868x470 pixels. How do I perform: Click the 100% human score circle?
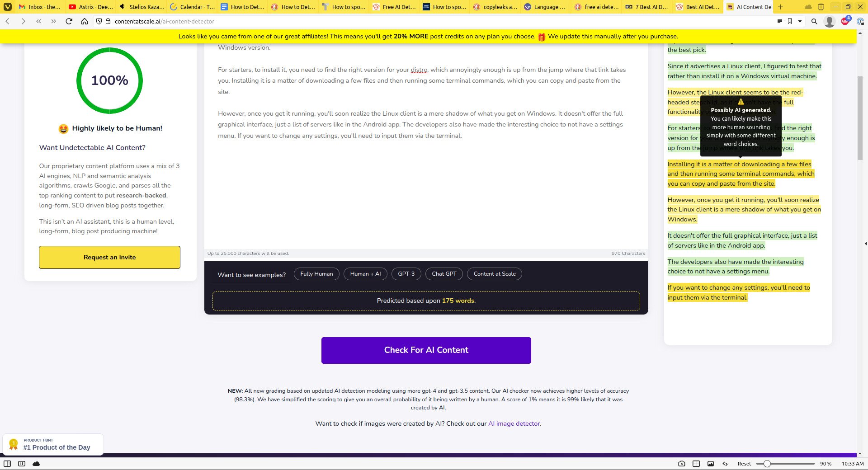(x=109, y=80)
